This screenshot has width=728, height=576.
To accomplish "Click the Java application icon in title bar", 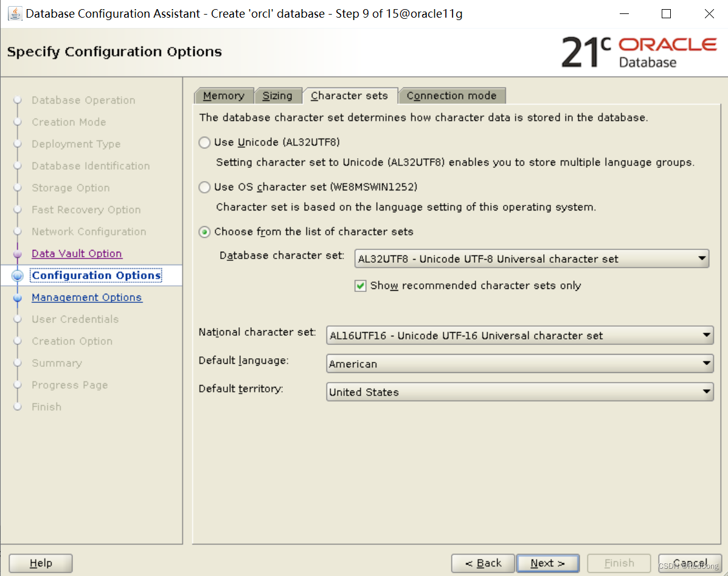I will (15, 13).
